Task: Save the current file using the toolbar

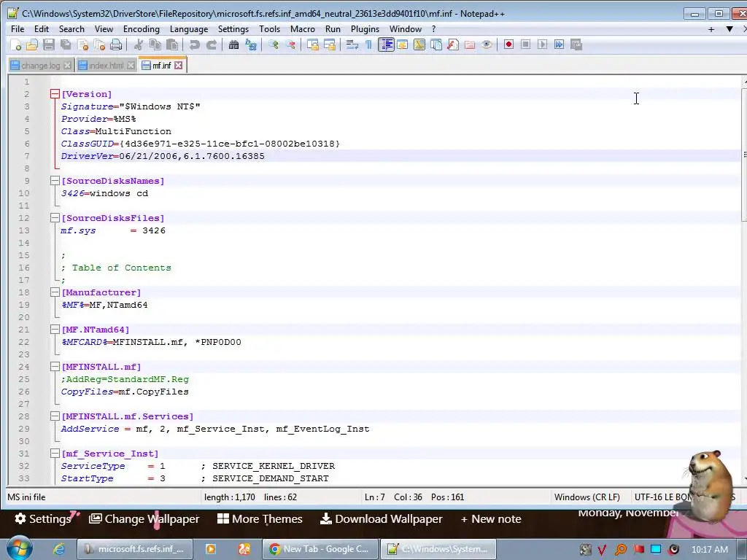Action: pos(49,44)
